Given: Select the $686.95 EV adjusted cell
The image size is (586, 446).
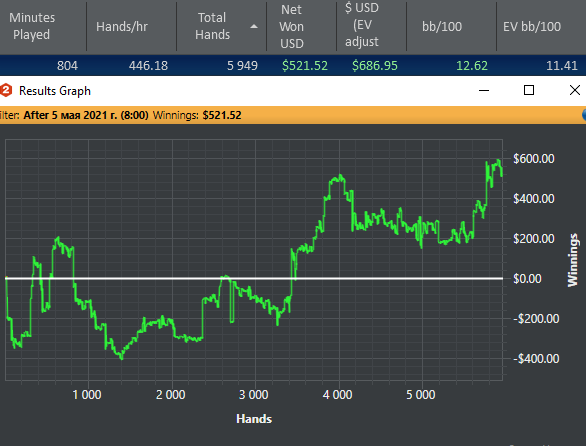Looking at the screenshot, I should pyautogui.click(x=374, y=66).
